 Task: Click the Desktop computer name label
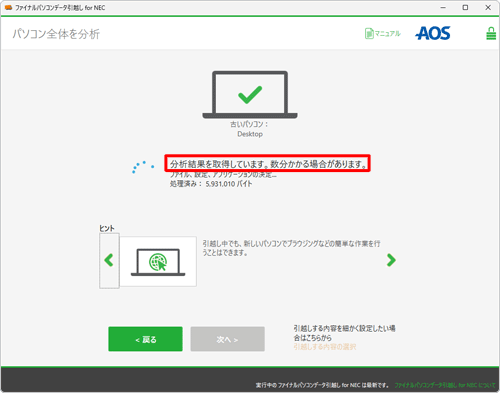250,134
